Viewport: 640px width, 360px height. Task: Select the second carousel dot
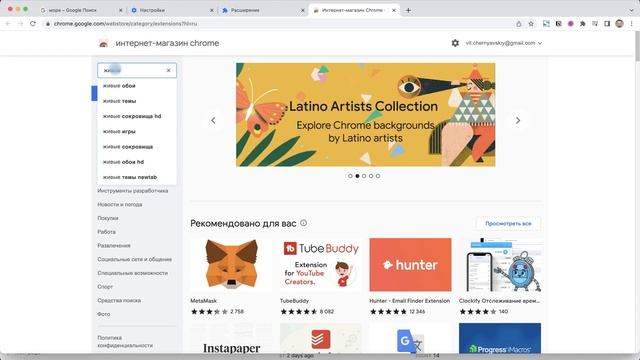(357, 176)
